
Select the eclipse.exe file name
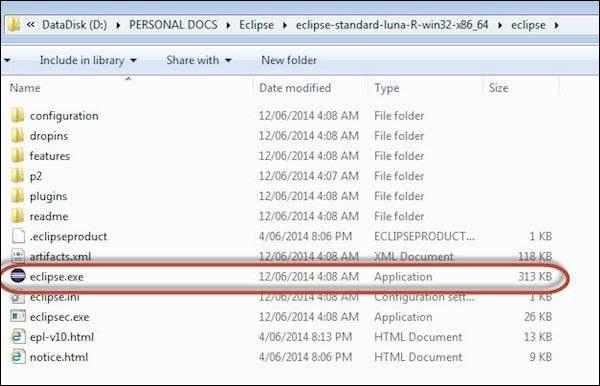tap(57, 277)
